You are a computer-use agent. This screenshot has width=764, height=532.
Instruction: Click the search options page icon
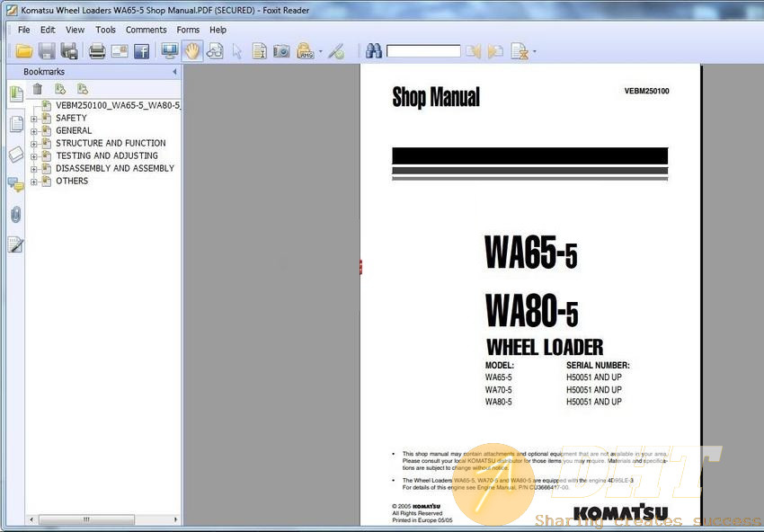pos(520,50)
